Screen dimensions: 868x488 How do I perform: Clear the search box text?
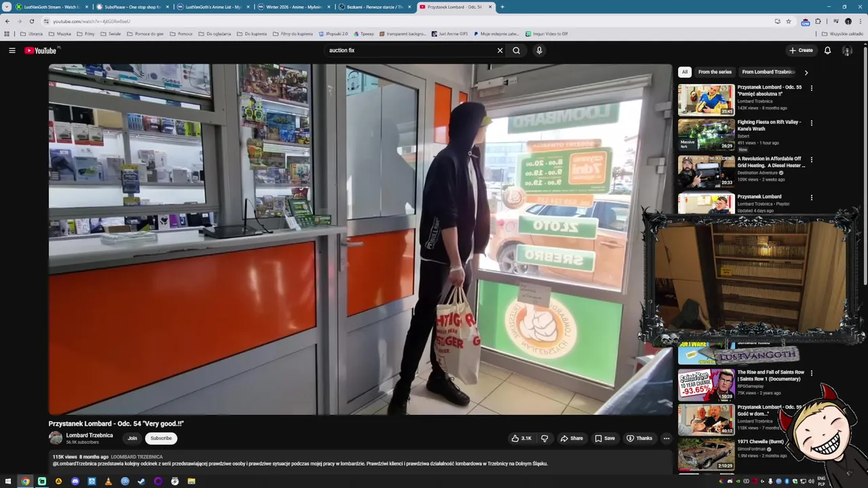[500, 50]
